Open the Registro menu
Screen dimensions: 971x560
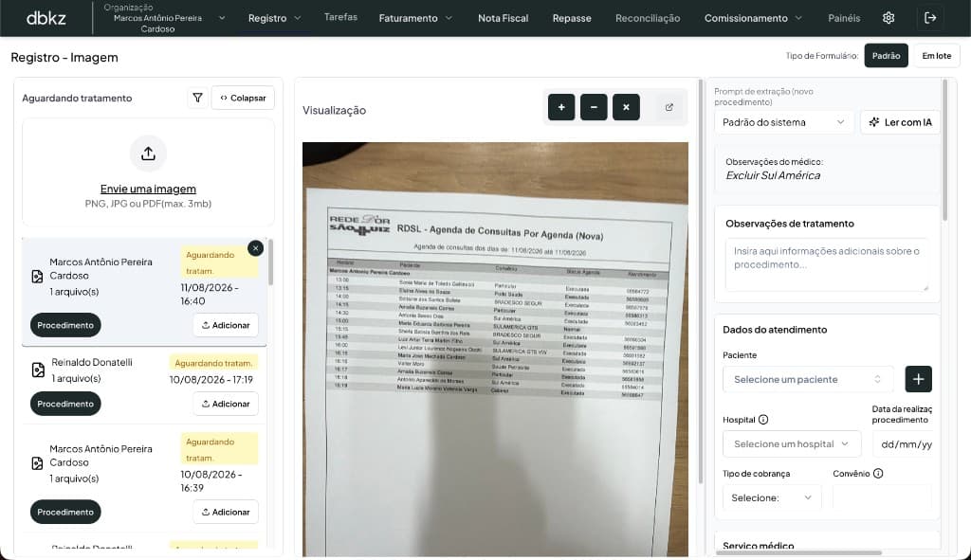[x=274, y=18]
